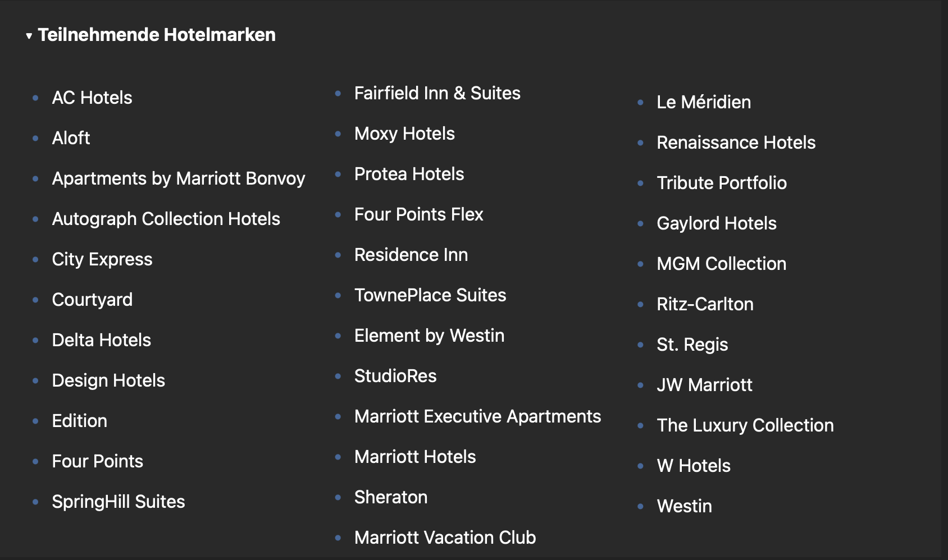Click Element by Westin
The width and height of the screenshot is (948, 560).
[429, 336]
